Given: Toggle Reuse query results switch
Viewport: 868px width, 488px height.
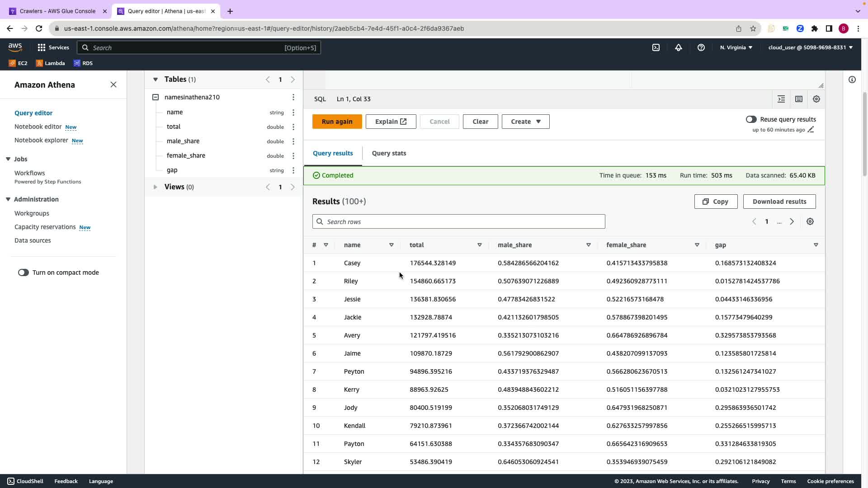Looking at the screenshot, I should [751, 119].
